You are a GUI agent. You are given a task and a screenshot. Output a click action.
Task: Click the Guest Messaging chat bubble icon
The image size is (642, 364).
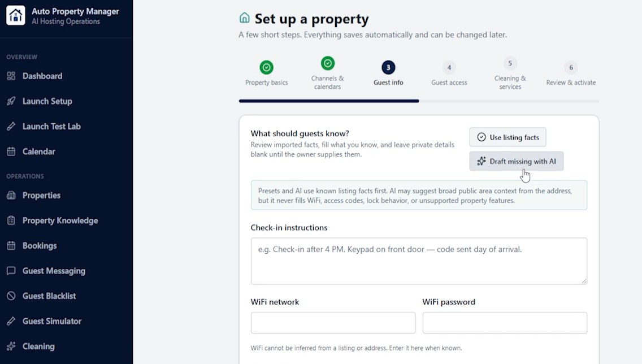pos(11,271)
